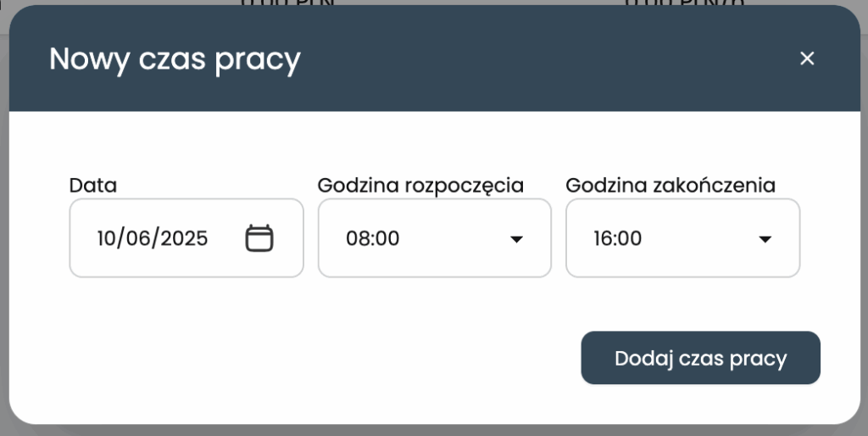Click the Godzina rozpoczęcia label
Image resolution: width=868 pixels, height=436 pixels.
420,186
